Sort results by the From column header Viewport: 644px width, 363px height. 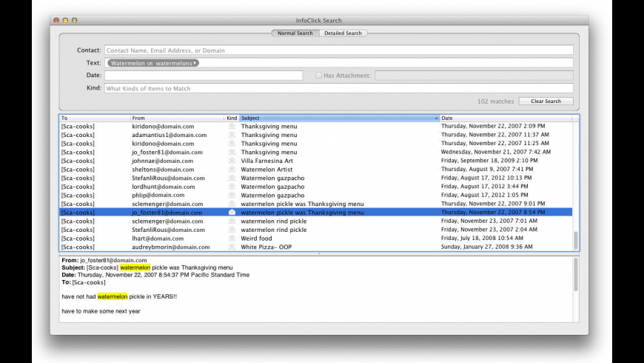[178, 118]
